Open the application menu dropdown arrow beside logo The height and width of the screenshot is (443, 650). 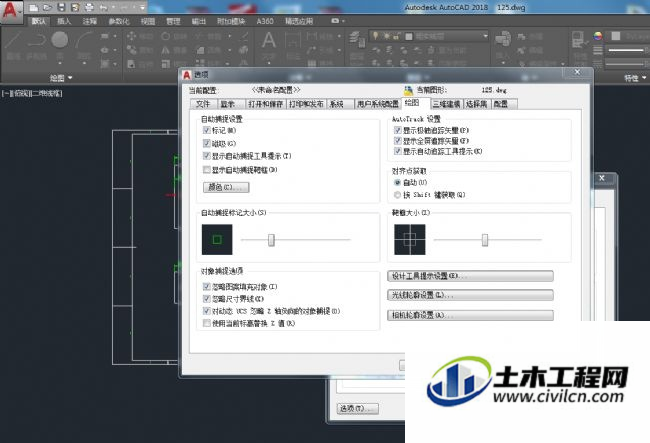click(19, 12)
